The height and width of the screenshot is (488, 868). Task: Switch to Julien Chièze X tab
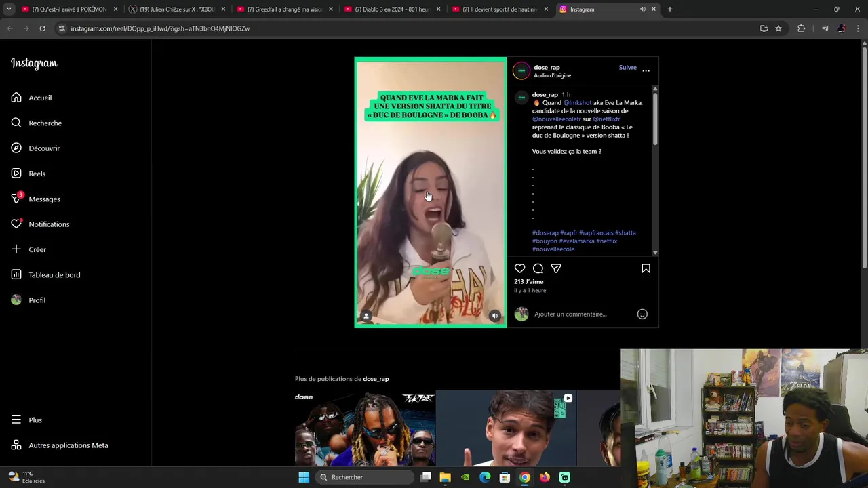pyautogui.click(x=177, y=9)
